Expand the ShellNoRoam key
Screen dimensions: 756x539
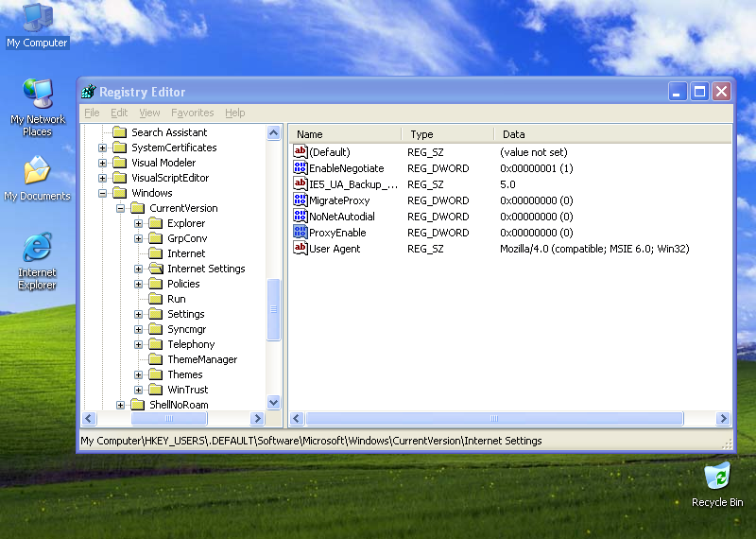pos(120,405)
